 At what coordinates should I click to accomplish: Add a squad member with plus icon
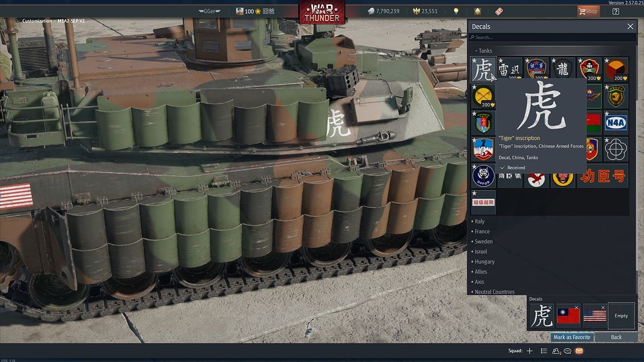tap(529, 351)
